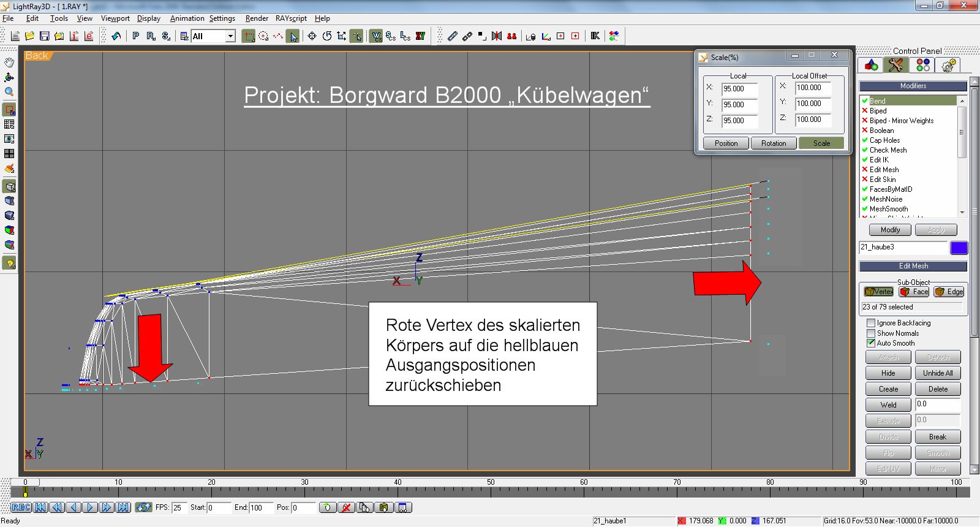Click the paste keyframe clipboard icon
The height and width of the screenshot is (527, 980).
coord(383,507)
